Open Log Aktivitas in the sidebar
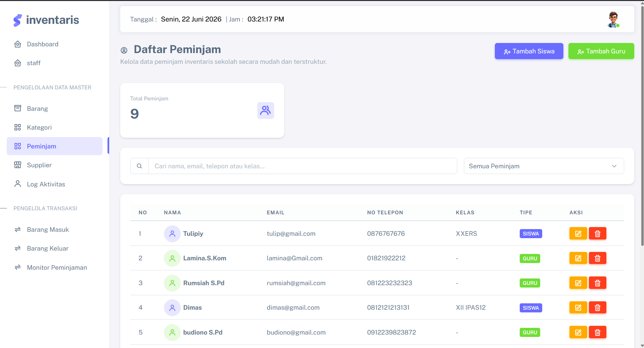The width and height of the screenshot is (644, 348). (54, 184)
